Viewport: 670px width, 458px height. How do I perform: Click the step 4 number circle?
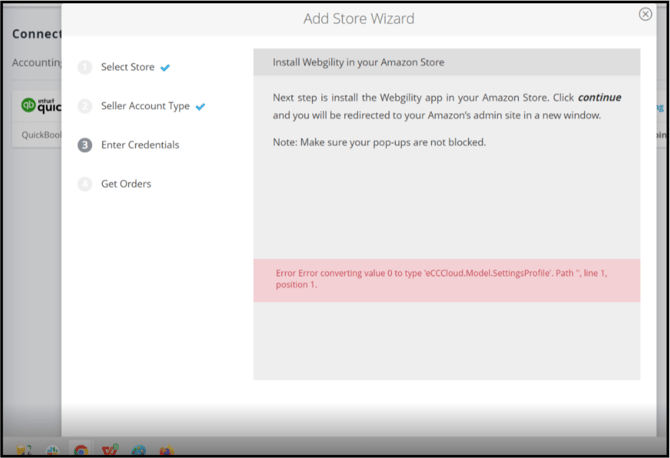pyautogui.click(x=85, y=184)
